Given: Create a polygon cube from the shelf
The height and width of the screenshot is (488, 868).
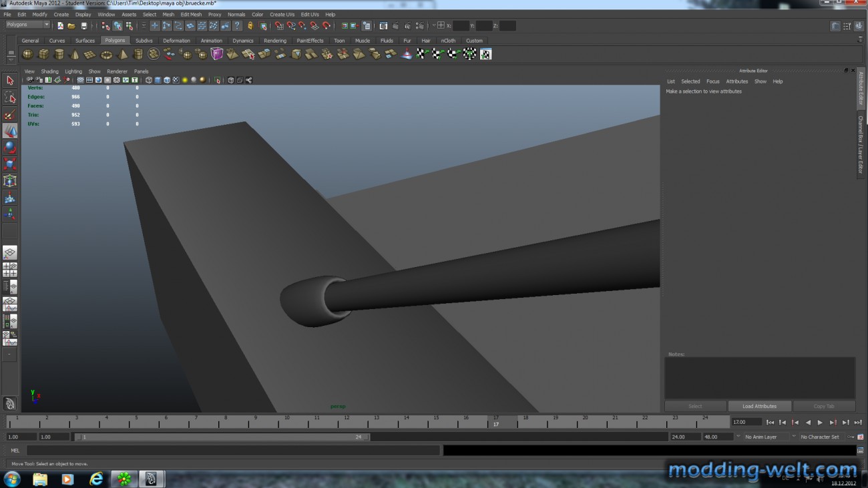Looking at the screenshot, I should pyautogui.click(x=43, y=54).
